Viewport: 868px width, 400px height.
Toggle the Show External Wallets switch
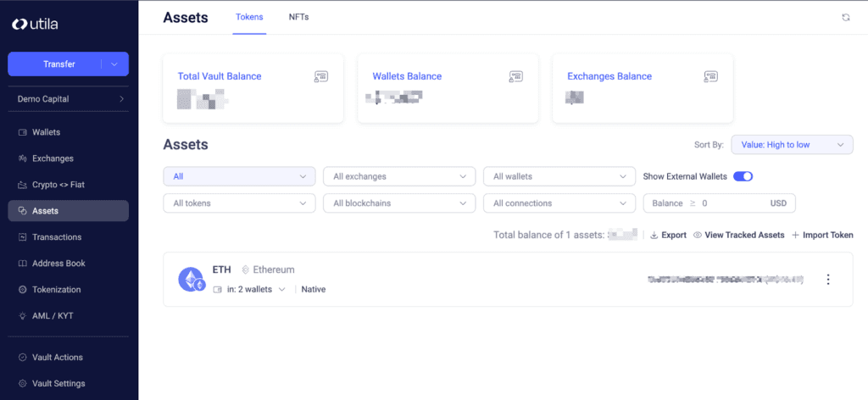tap(743, 176)
